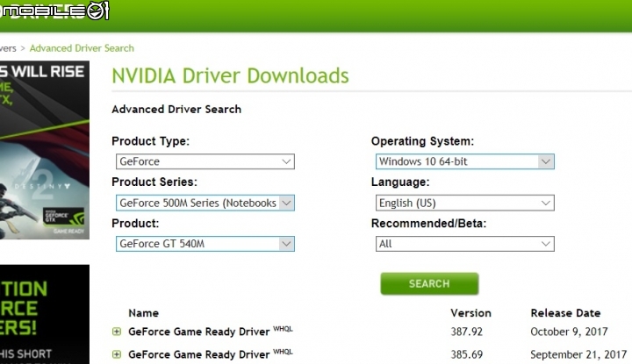The width and height of the screenshot is (632, 364).
Task: Select the October 9, 2017 release date
Action: click(569, 332)
